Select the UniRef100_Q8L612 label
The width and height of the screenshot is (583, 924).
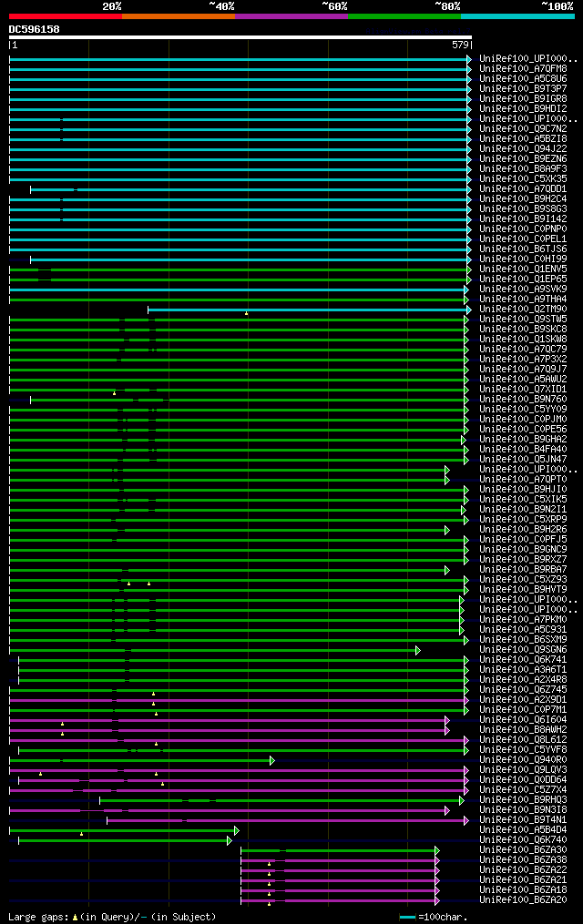tap(523, 739)
